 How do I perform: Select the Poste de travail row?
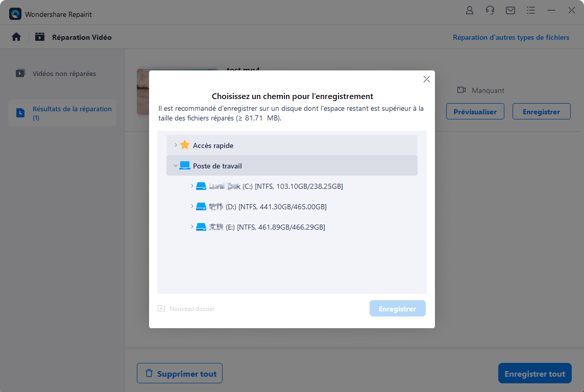(x=291, y=166)
